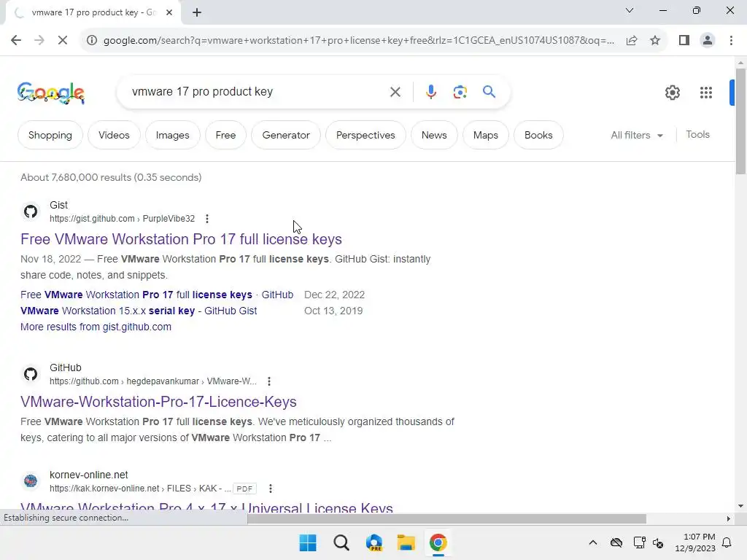
Task: Filter results by Books
Action: point(538,135)
